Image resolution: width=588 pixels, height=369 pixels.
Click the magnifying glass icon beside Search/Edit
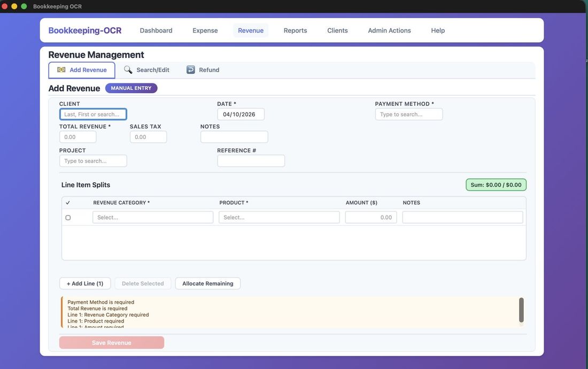click(127, 70)
